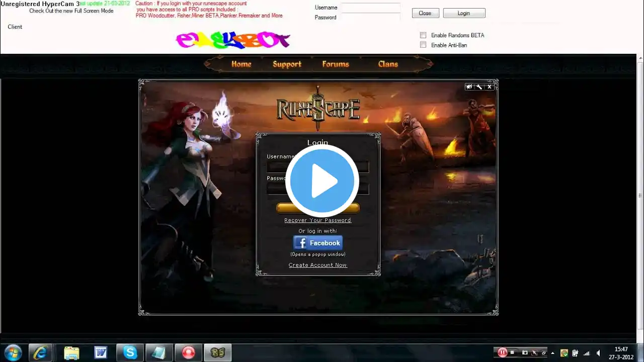Viewport: 644px width, 362px height.
Task: Click the '(Opens a popup window)' text
Action: click(x=318, y=254)
